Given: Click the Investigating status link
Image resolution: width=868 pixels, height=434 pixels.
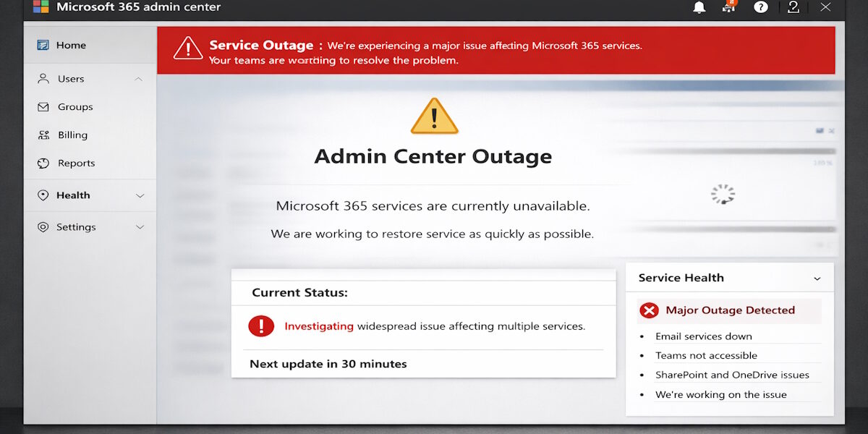Looking at the screenshot, I should point(319,326).
